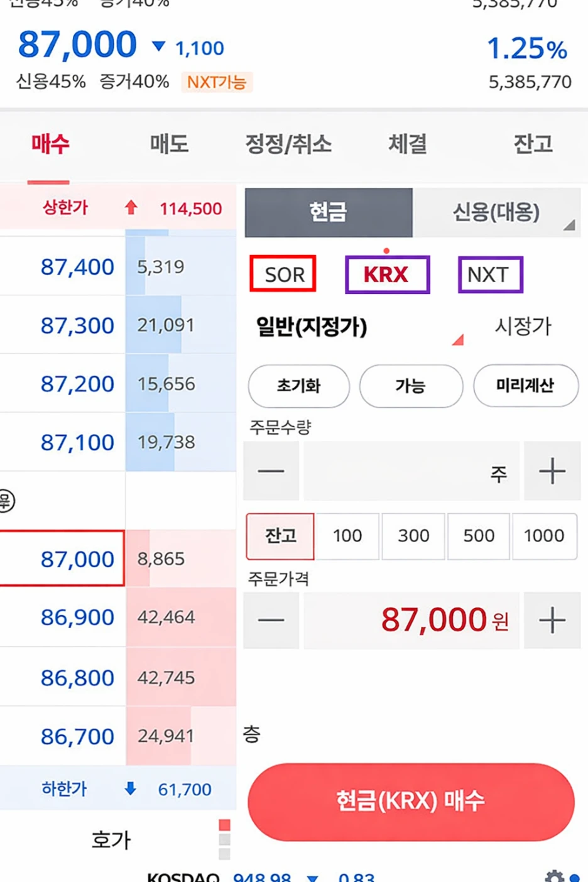
Task: Tap the order quantity input field
Action: [402, 471]
